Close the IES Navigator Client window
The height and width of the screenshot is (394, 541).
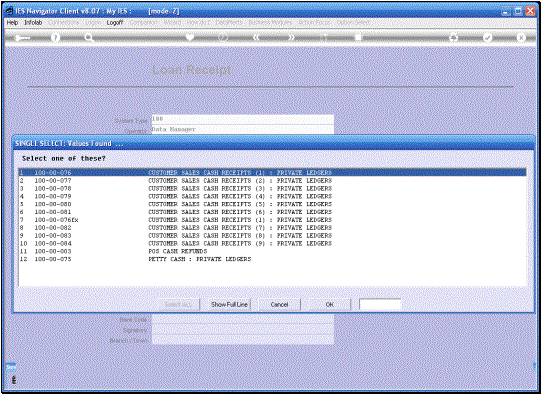point(530,11)
